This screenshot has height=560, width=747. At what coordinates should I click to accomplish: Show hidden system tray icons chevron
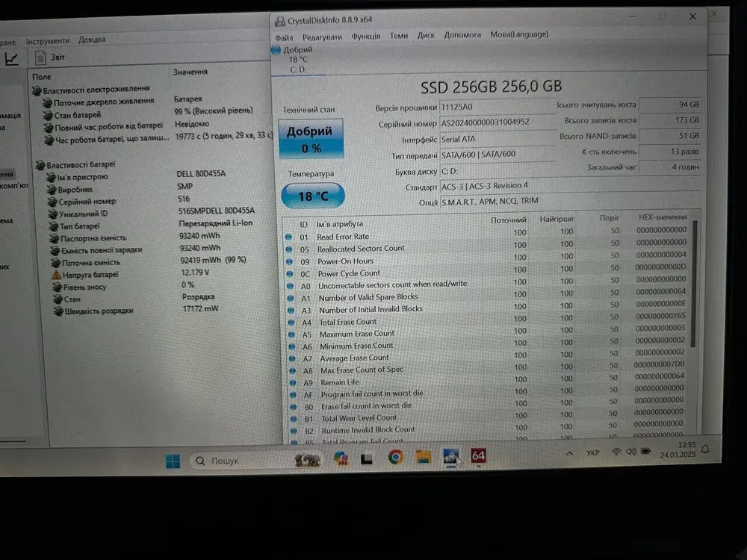point(570,452)
